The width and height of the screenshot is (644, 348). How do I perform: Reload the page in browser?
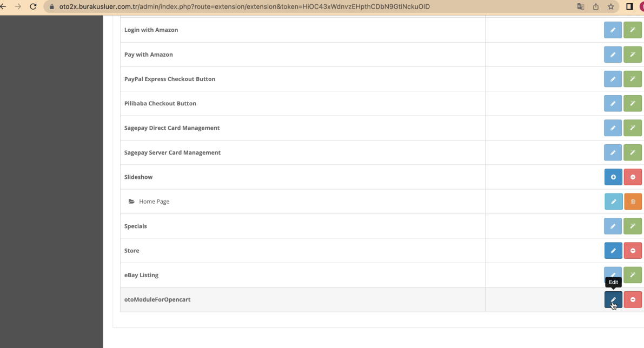34,6
